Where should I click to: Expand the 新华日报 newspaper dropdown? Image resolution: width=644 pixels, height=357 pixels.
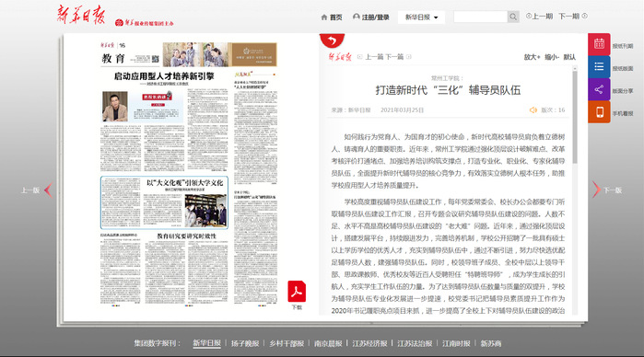[x=421, y=17]
